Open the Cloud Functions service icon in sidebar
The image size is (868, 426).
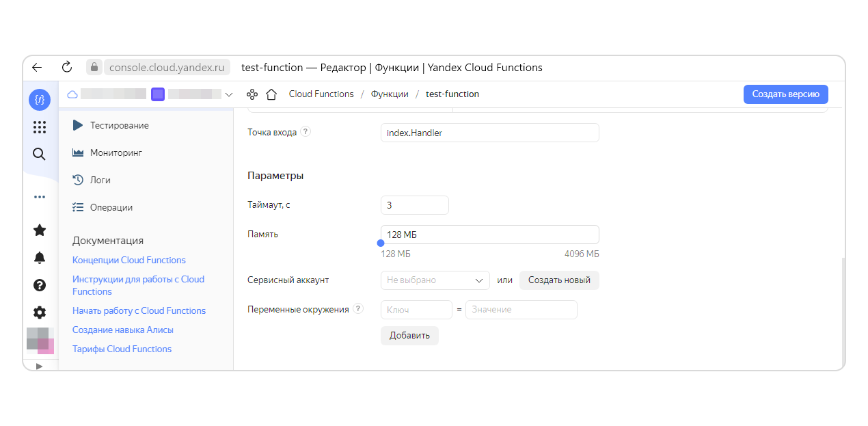click(40, 100)
